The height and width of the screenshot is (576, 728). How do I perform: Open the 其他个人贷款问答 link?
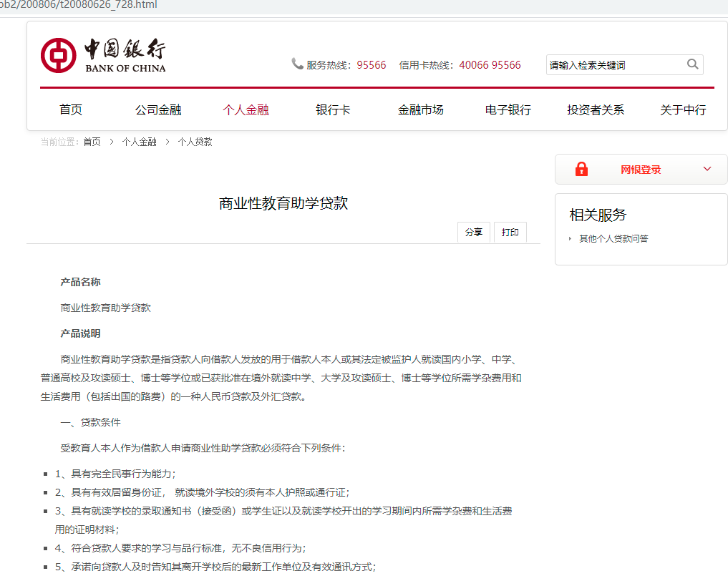coord(613,239)
